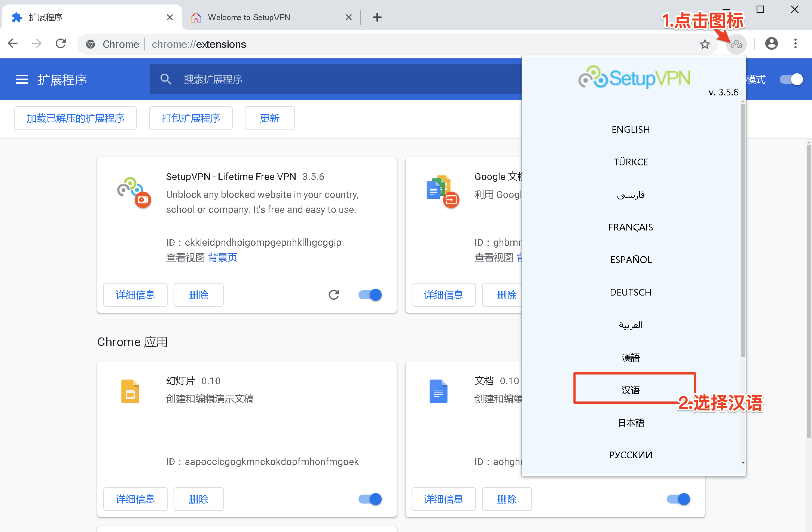Toggle developer mode switch in the header
Screen dimensions: 812x532
[x=791, y=79]
